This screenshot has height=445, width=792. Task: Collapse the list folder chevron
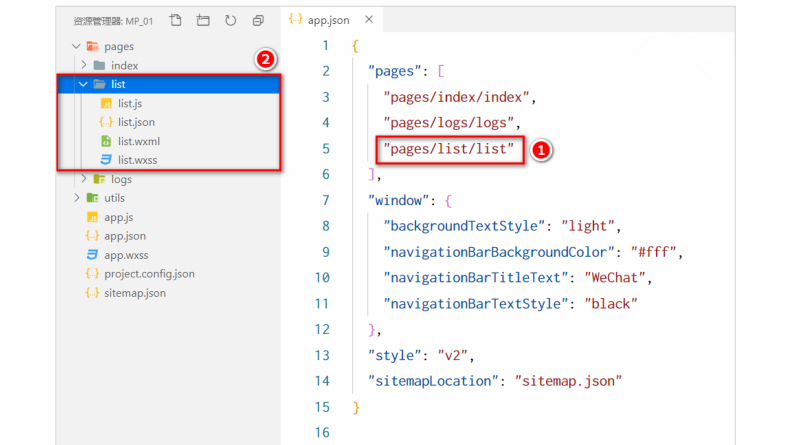85,84
